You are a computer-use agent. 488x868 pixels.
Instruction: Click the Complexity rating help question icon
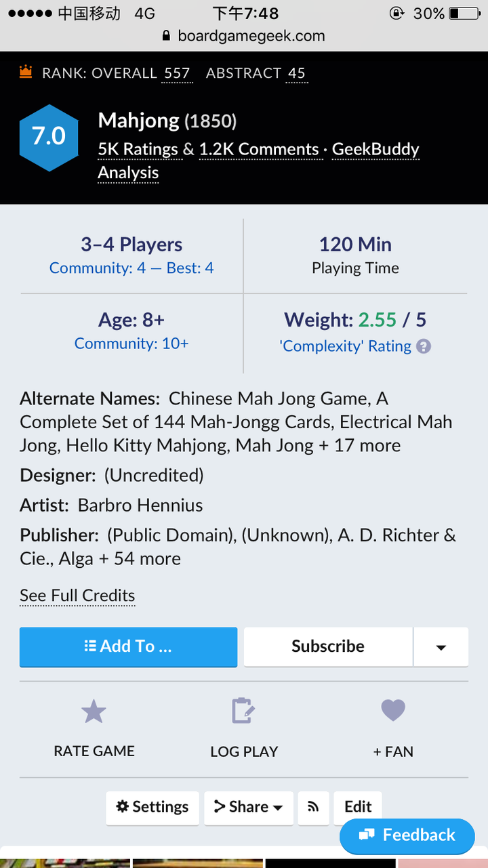point(424,346)
